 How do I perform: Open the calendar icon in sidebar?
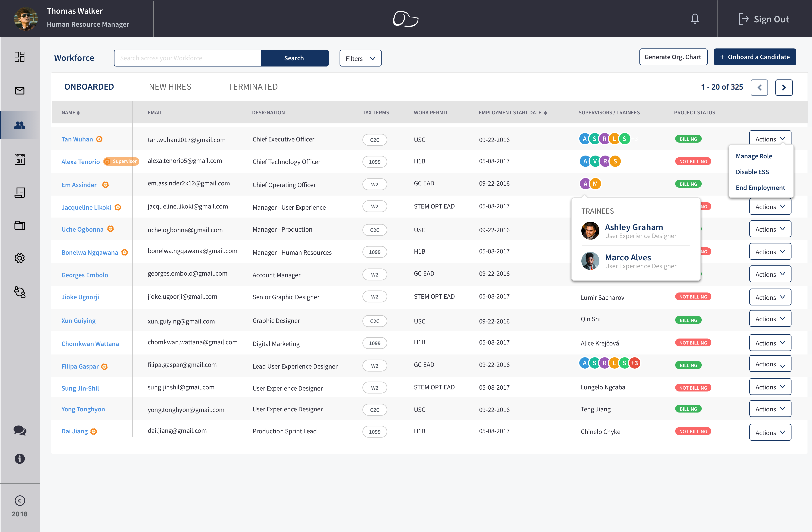pyautogui.click(x=19, y=159)
